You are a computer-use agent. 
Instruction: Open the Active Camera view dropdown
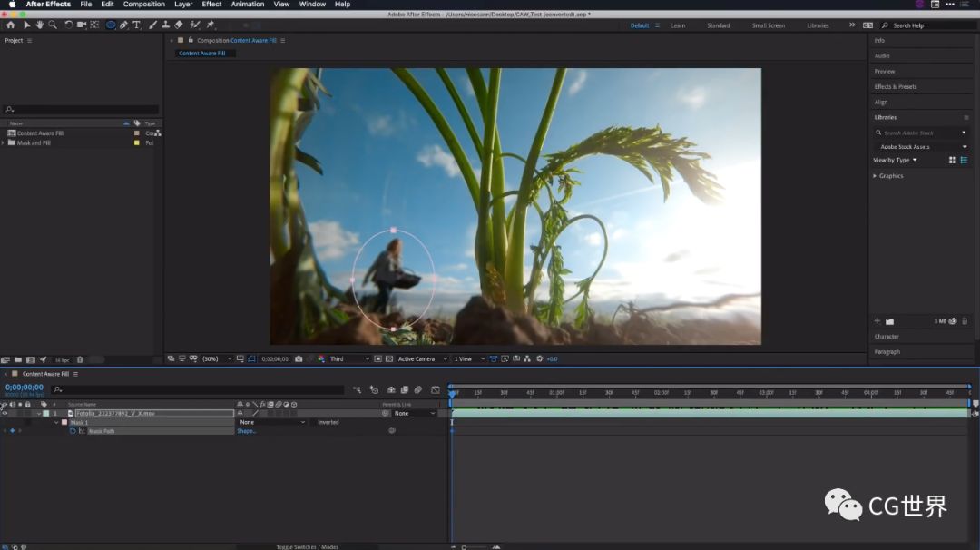423,358
